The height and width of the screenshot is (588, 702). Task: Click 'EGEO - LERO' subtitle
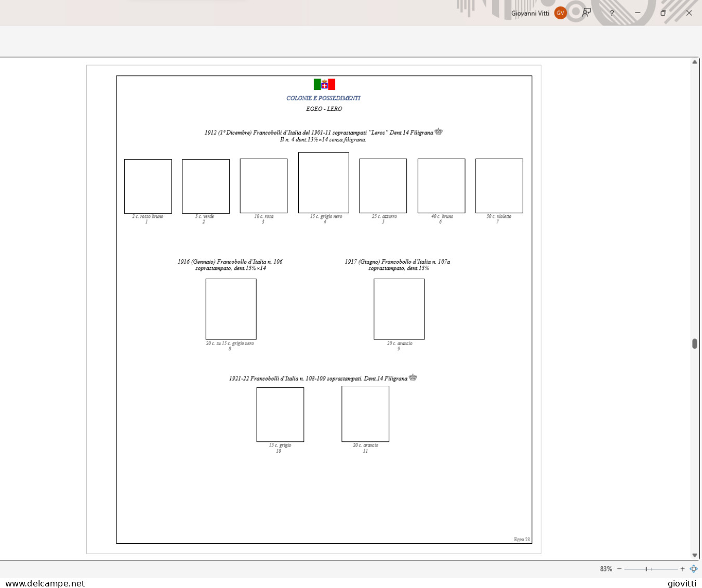click(x=324, y=109)
